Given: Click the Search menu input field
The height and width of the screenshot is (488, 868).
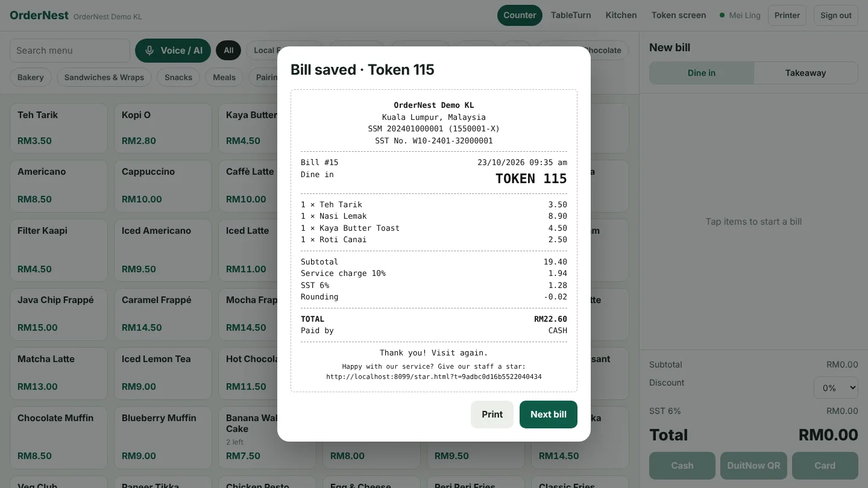Looking at the screenshot, I should point(70,51).
